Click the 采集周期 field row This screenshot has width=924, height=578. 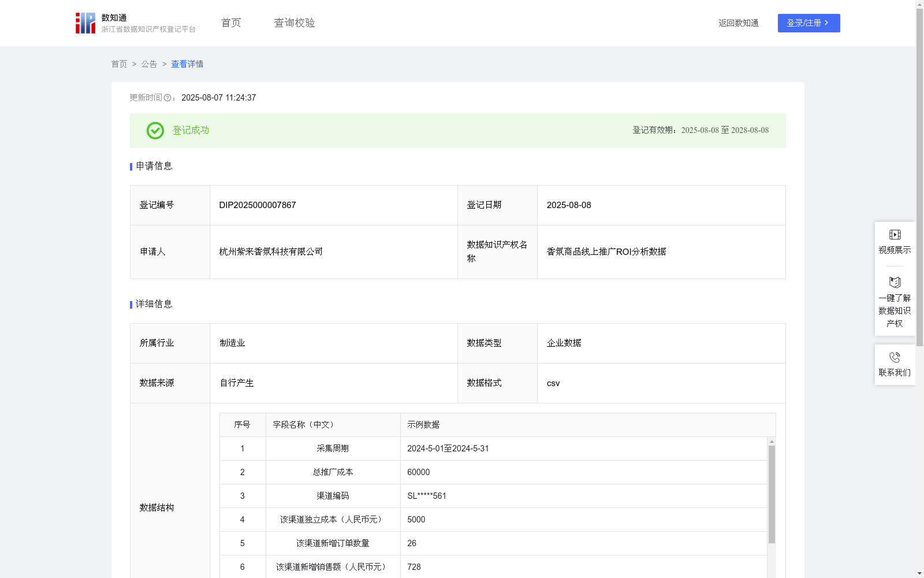[x=493, y=449]
